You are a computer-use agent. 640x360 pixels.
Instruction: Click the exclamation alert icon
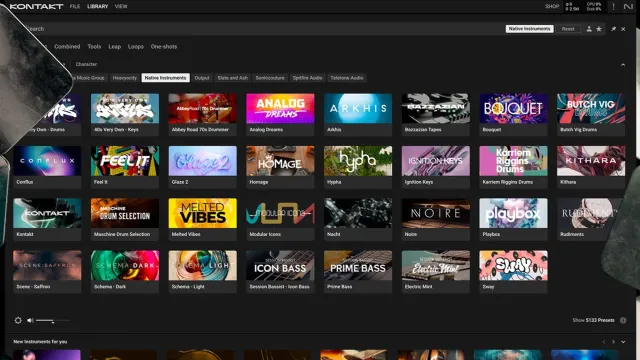[x=613, y=7]
